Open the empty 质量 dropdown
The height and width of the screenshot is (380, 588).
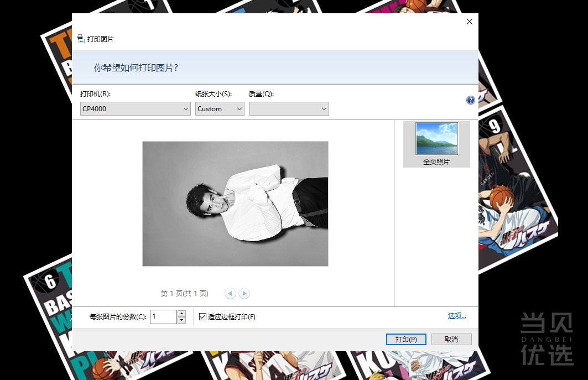pos(289,109)
